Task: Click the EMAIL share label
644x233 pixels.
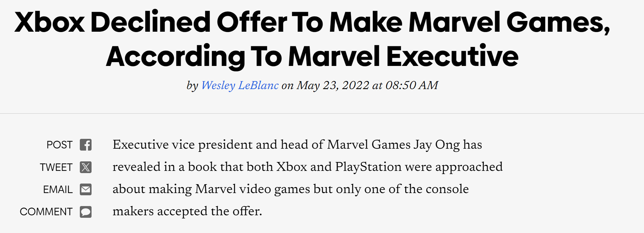Action: pos(58,190)
